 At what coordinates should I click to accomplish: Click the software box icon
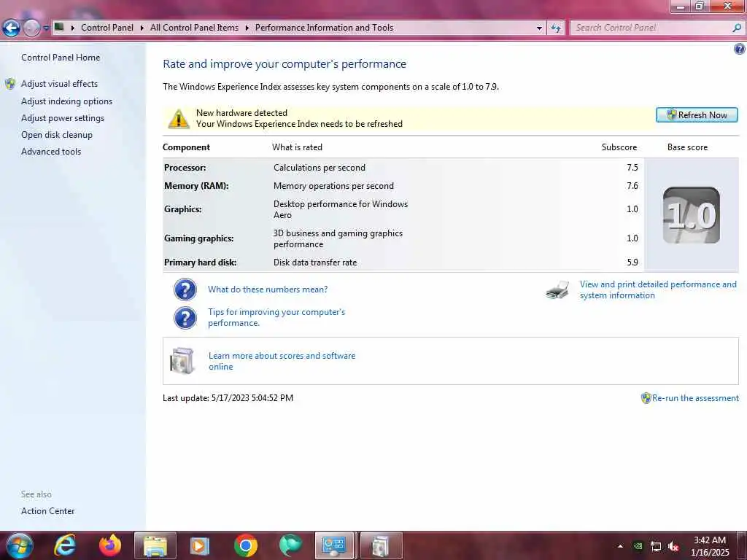tap(182, 360)
